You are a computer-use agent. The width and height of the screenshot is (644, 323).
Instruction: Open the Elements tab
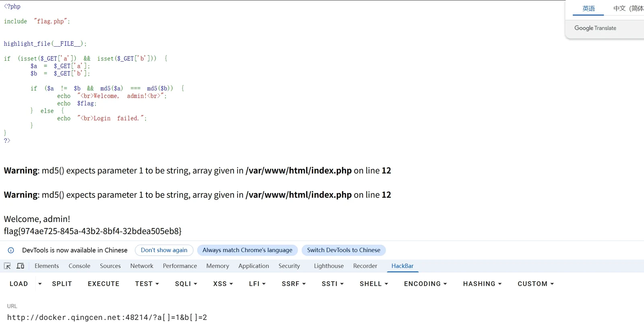[x=47, y=266]
